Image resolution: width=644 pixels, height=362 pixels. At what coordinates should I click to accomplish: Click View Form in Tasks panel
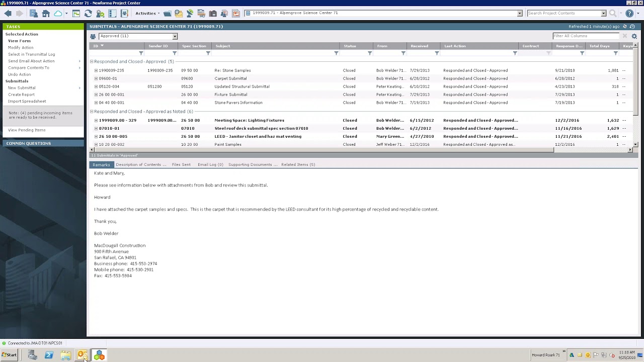pos(19,41)
